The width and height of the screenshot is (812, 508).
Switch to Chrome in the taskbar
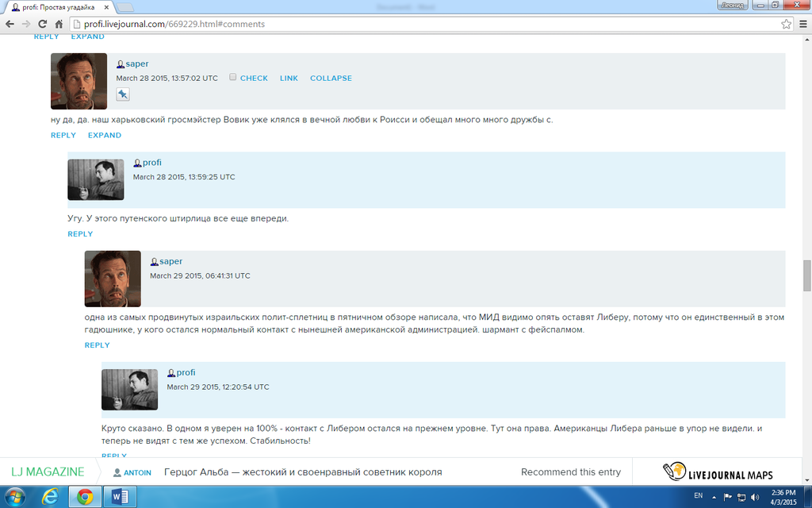click(x=85, y=497)
